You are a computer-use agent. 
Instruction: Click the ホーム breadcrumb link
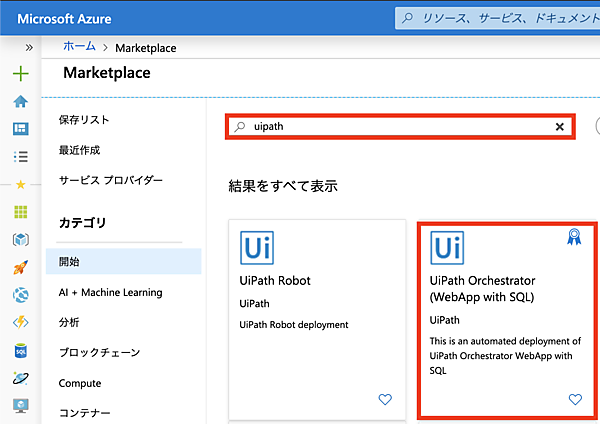click(x=79, y=47)
